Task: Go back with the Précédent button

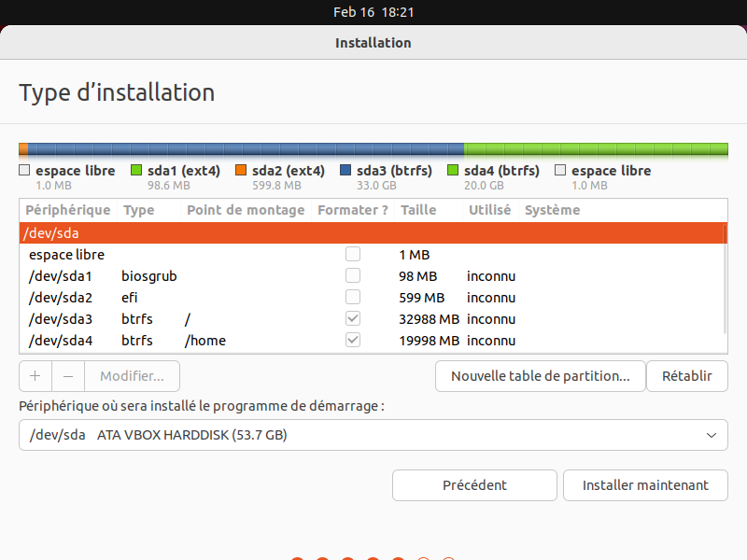Action: click(x=474, y=485)
